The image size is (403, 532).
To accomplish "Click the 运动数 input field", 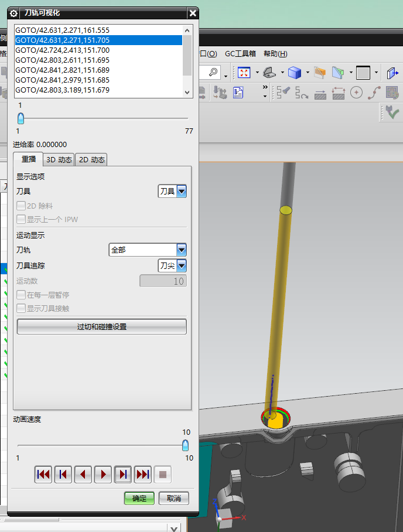I will coord(163,281).
